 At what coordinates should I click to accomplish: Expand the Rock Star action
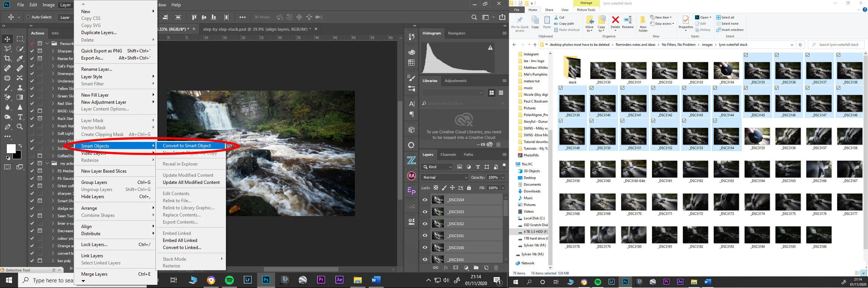tap(53, 119)
